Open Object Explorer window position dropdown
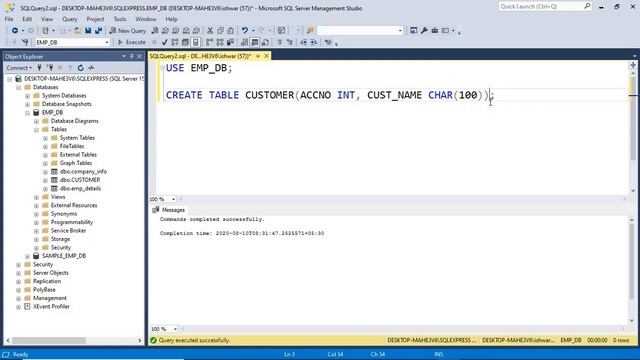Image resolution: width=640 pixels, height=360 pixels. coord(124,56)
